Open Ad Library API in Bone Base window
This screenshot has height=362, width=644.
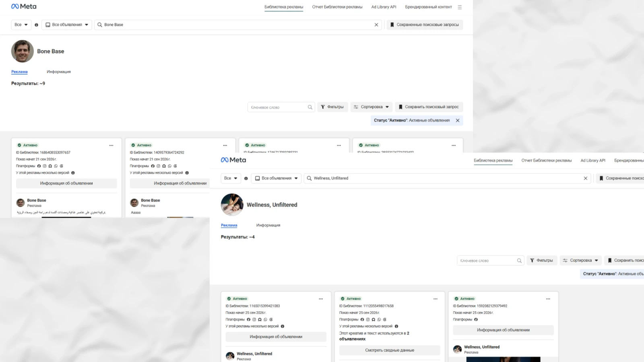tap(384, 7)
